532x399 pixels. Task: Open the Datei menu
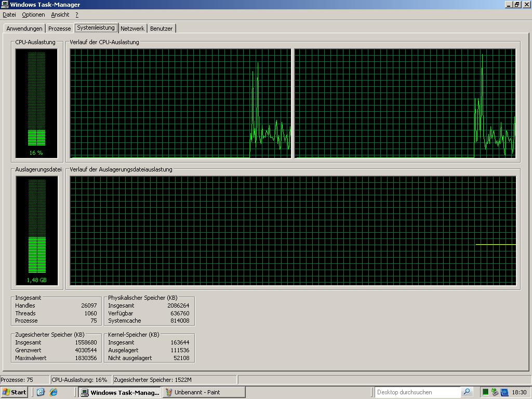click(9, 15)
